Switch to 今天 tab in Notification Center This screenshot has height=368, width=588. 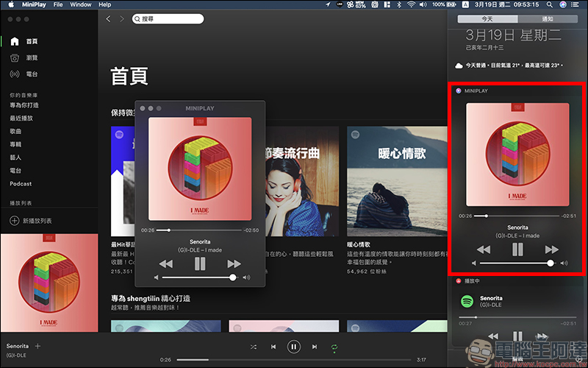click(x=487, y=19)
